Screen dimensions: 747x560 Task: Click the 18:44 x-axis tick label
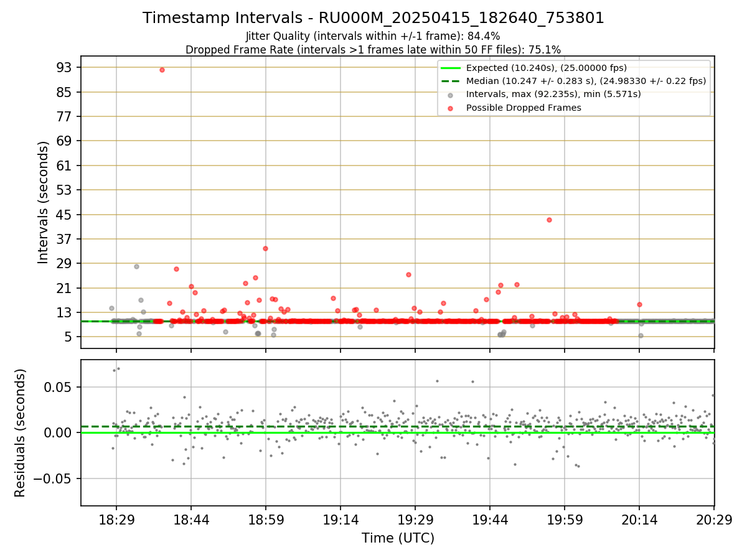click(x=190, y=520)
